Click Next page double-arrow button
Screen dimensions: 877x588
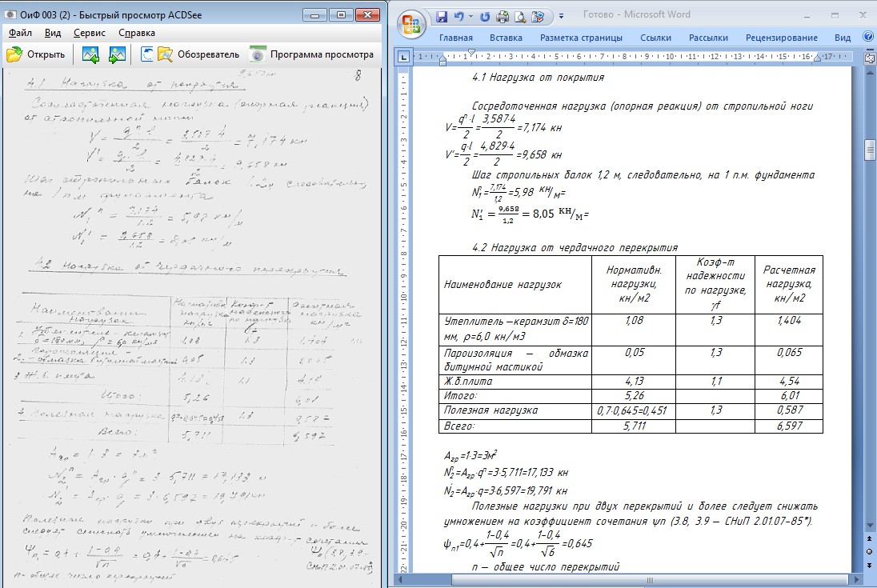[870, 565]
